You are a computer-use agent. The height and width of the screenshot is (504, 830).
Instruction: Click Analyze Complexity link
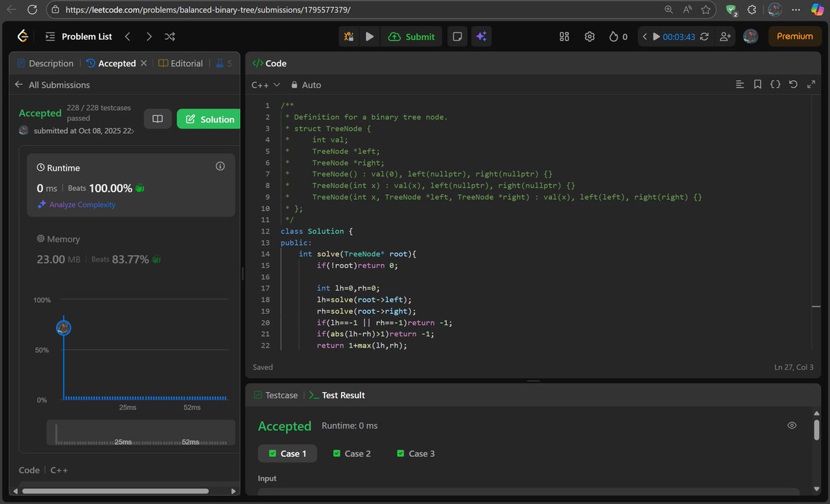coord(76,205)
